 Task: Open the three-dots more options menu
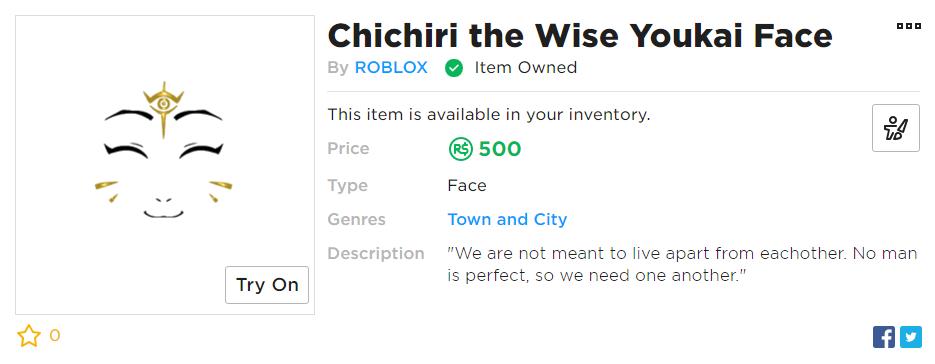(x=909, y=26)
